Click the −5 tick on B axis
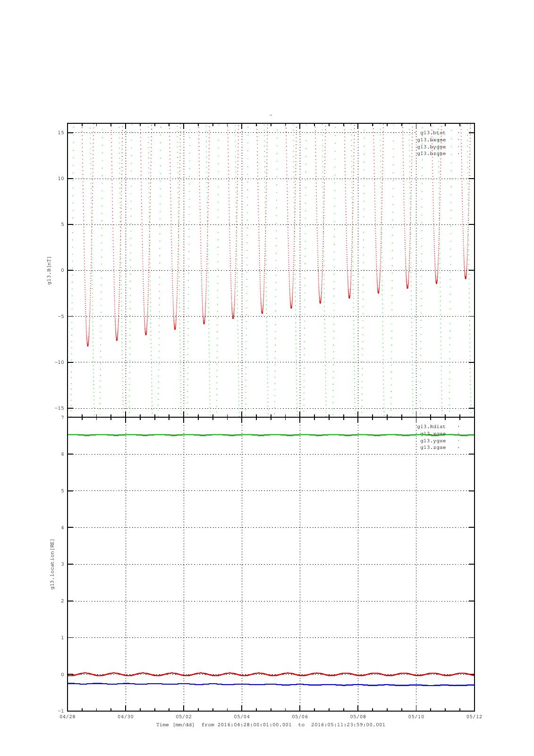 (x=61, y=317)
